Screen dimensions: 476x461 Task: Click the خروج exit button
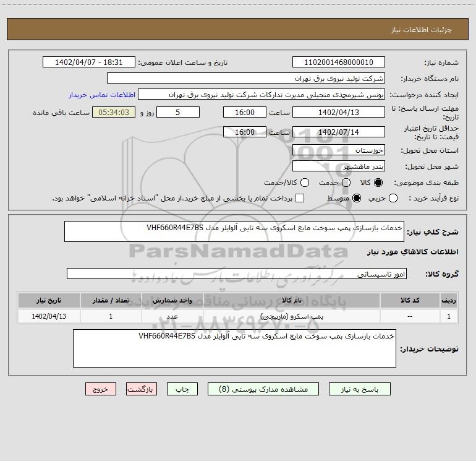click(101, 389)
